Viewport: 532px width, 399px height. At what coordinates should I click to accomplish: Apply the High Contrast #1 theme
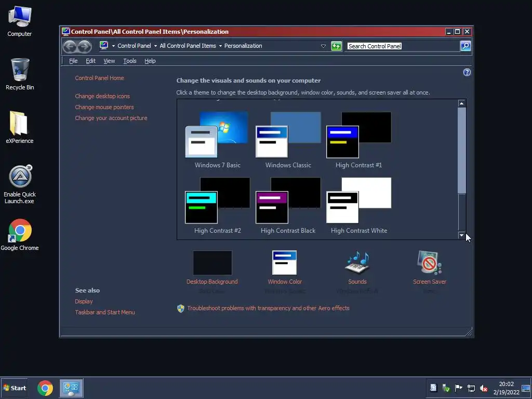(x=358, y=140)
